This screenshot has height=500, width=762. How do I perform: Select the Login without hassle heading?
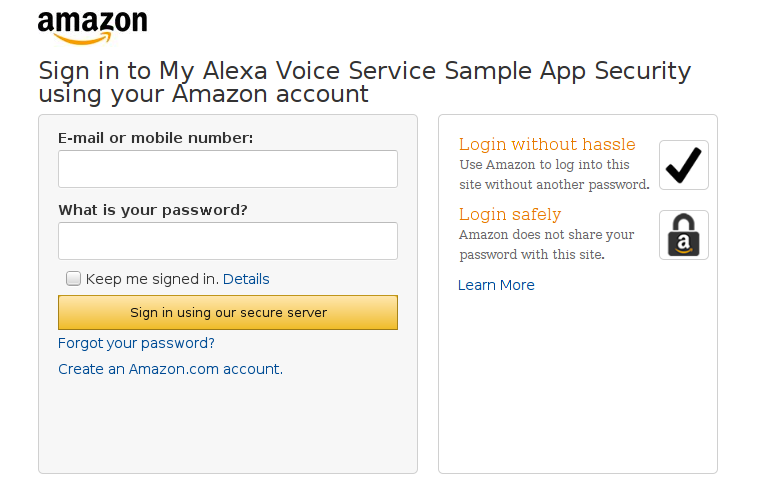pos(547,145)
